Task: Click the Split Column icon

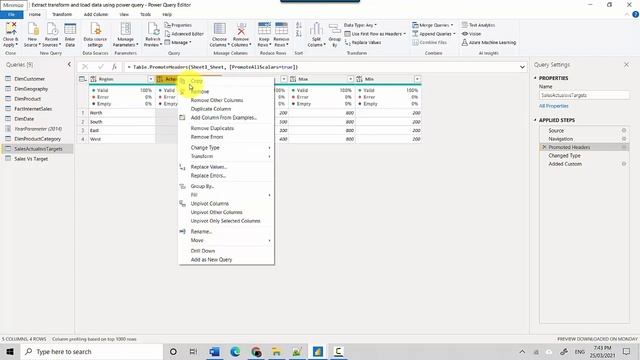Action: click(x=316, y=34)
